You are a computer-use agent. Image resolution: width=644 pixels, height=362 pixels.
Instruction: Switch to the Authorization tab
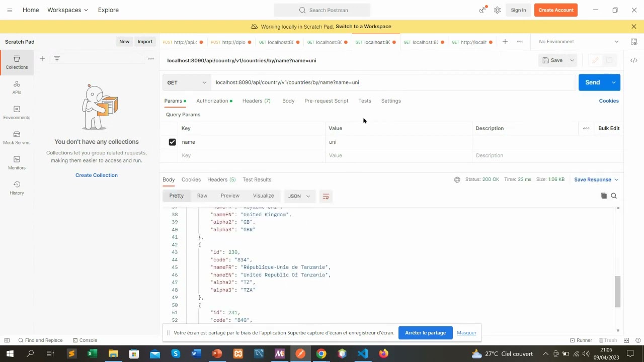(214, 101)
